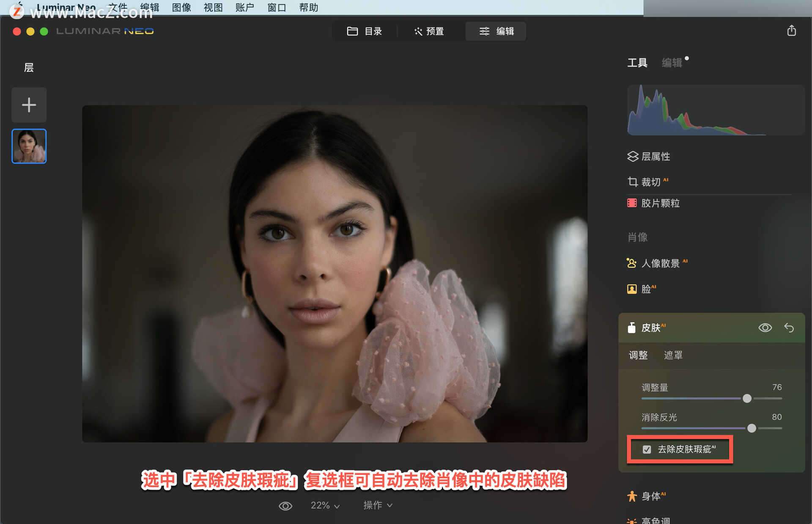Click the 调整量 value 76
Image resolution: width=812 pixels, height=524 pixels.
pos(777,387)
